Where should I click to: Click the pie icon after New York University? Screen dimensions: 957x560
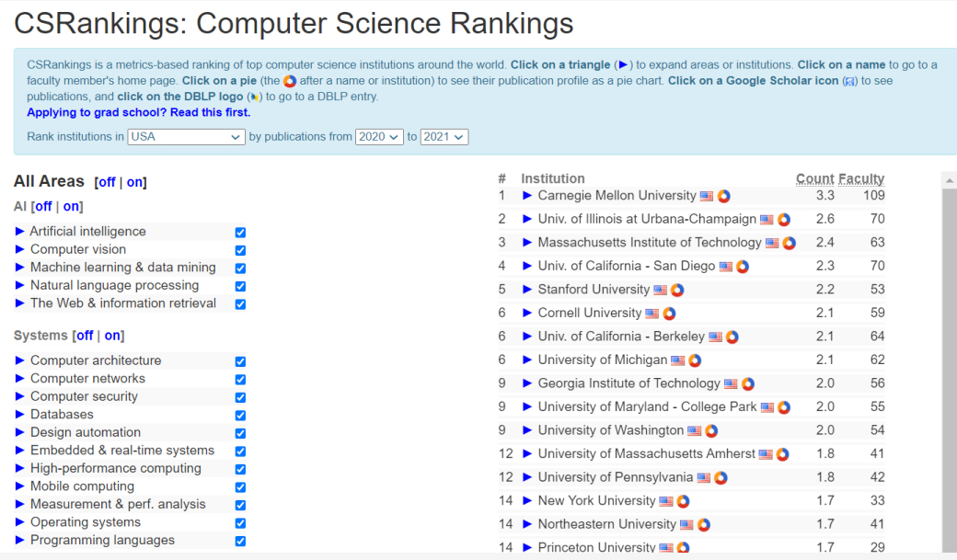pos(683,501)
